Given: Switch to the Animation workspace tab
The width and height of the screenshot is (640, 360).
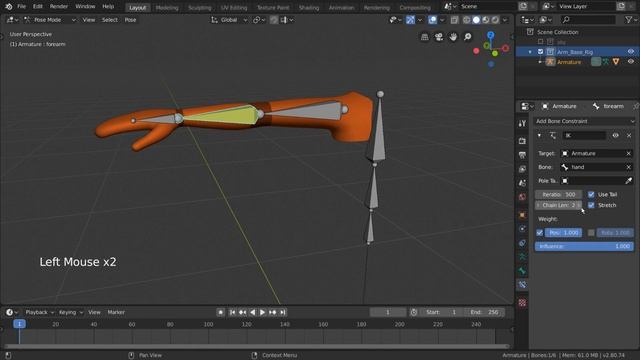Looking at the screenshot, I should (341, 7).
